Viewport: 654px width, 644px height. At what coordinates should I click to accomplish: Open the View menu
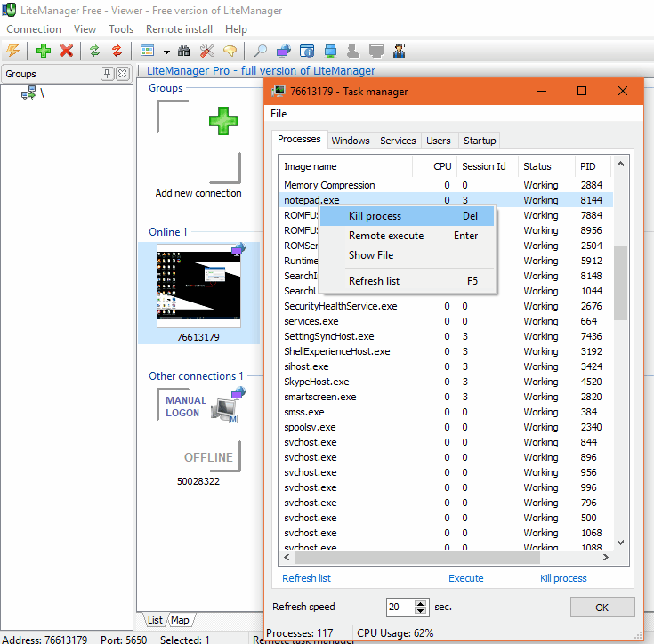(x=85, y=29)
